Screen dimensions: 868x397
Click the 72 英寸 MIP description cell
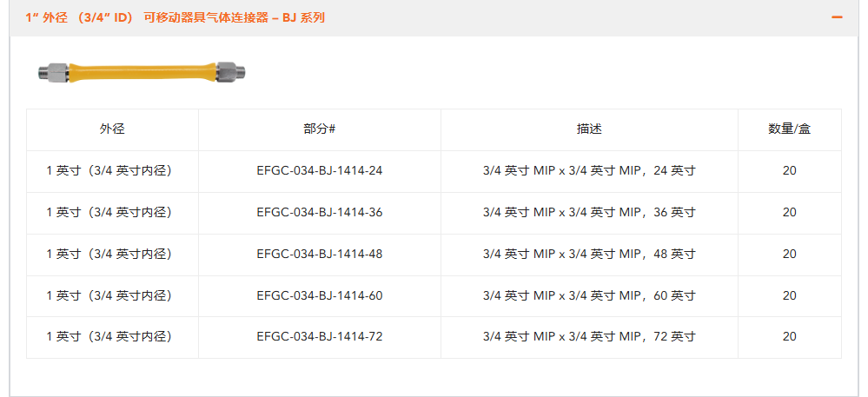(x=589, y=336)
